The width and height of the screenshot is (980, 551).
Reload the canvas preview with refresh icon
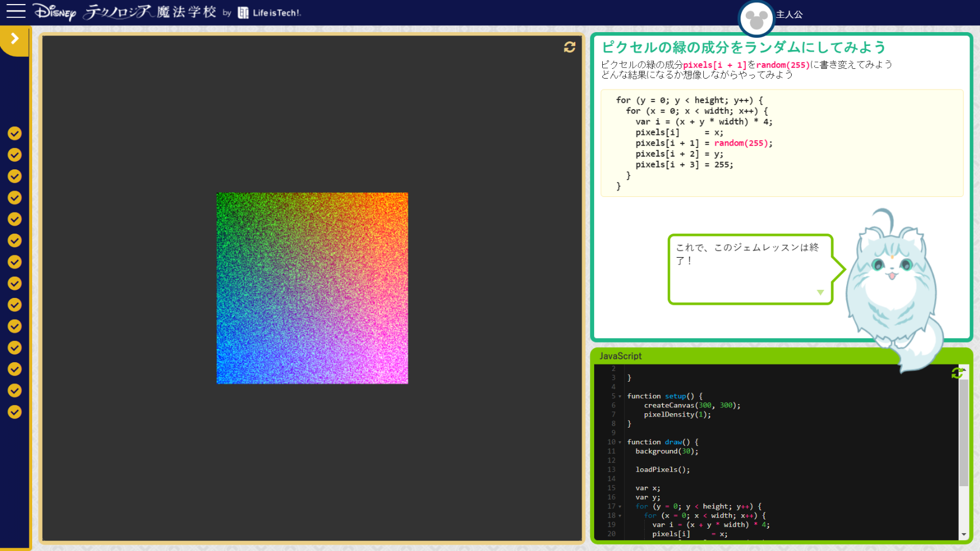(569, 47)
